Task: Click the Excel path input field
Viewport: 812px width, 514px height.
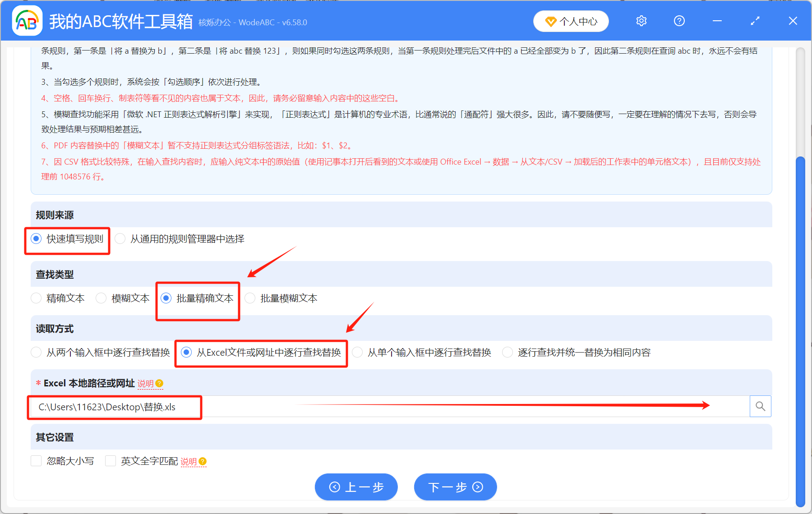Action: (x=316, y=406)
